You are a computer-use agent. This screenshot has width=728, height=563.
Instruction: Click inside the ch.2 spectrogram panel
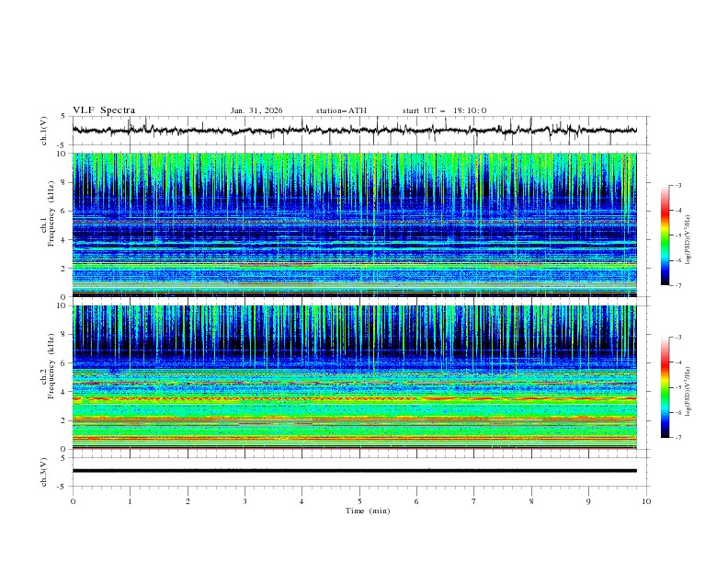click(355, 377)
